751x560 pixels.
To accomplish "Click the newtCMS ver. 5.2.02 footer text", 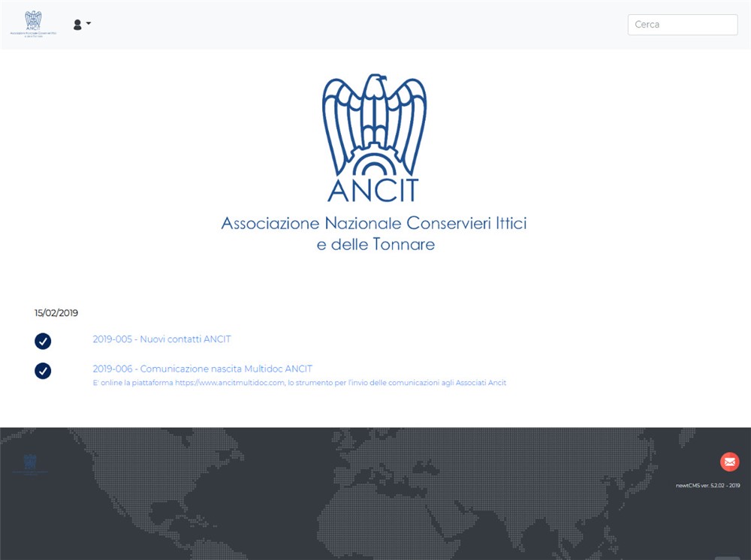I will tap(707, 486).
